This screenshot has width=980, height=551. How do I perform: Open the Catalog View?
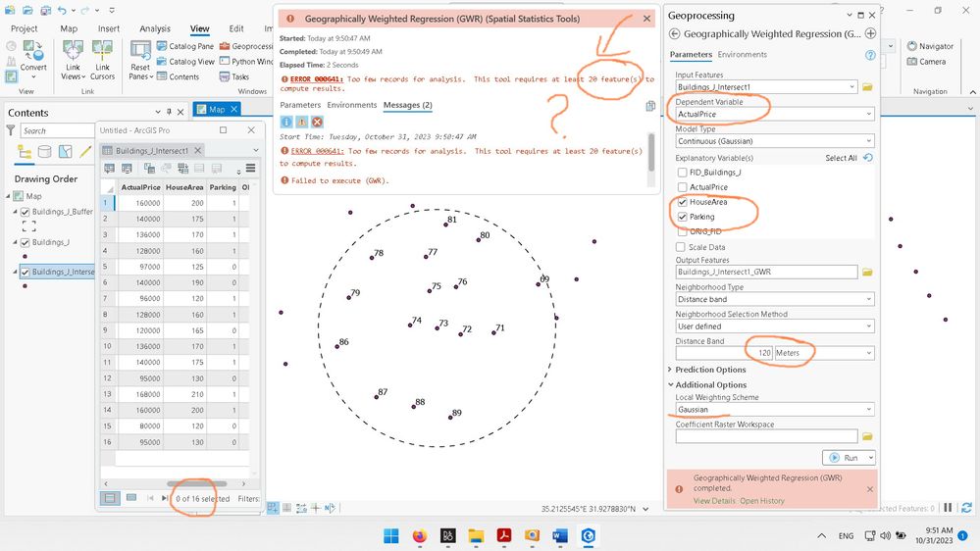coord(185,61)
